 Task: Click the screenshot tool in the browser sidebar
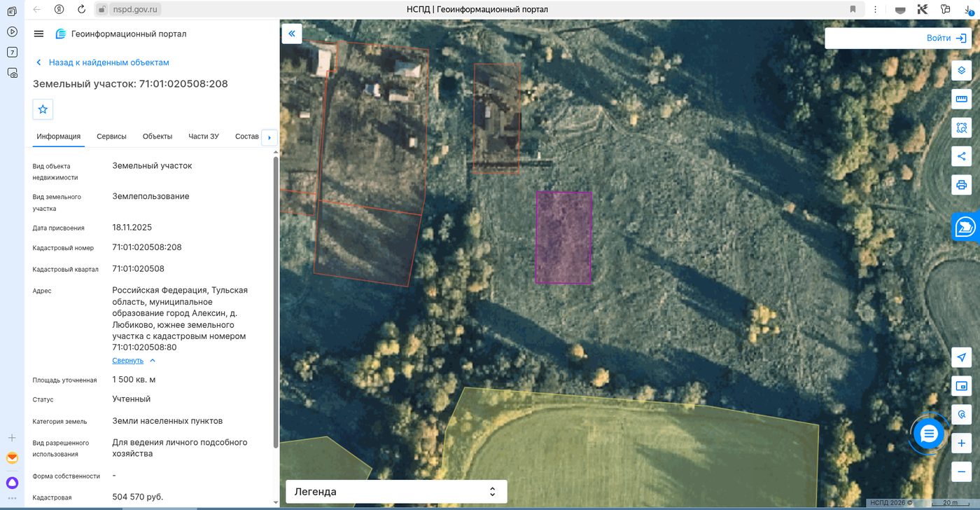(12, 72)
